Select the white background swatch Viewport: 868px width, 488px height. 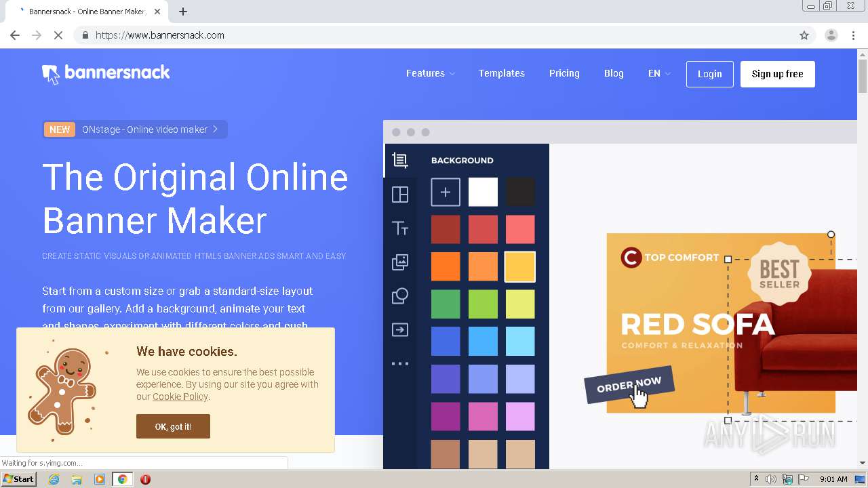(x=483, y=192)
